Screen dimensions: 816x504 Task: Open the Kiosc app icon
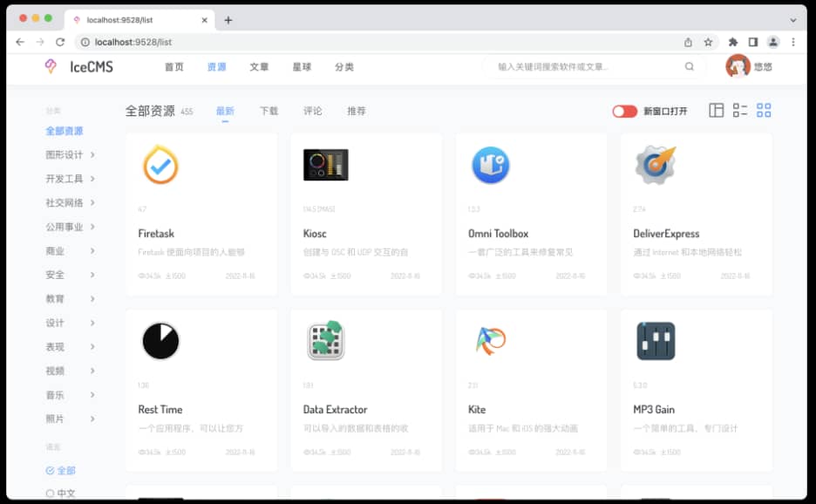tap(325, 165)
